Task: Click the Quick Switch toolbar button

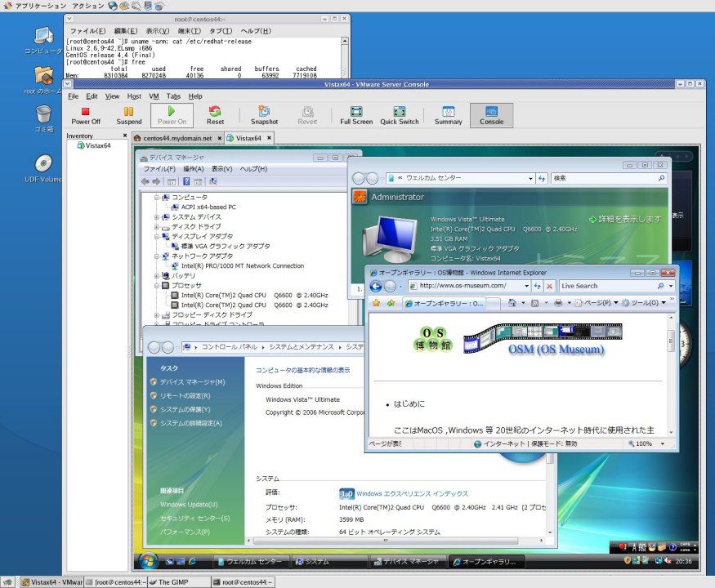Action: 399,116
